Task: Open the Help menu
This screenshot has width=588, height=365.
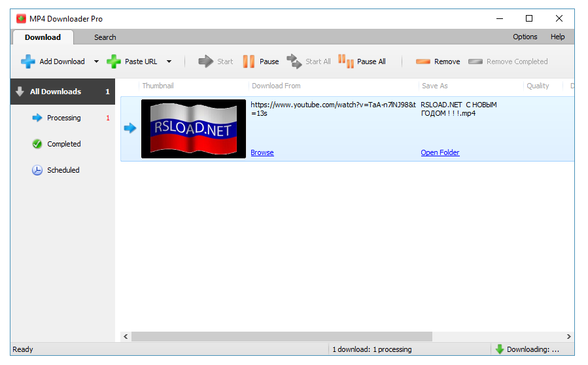Action: point(558,37)
